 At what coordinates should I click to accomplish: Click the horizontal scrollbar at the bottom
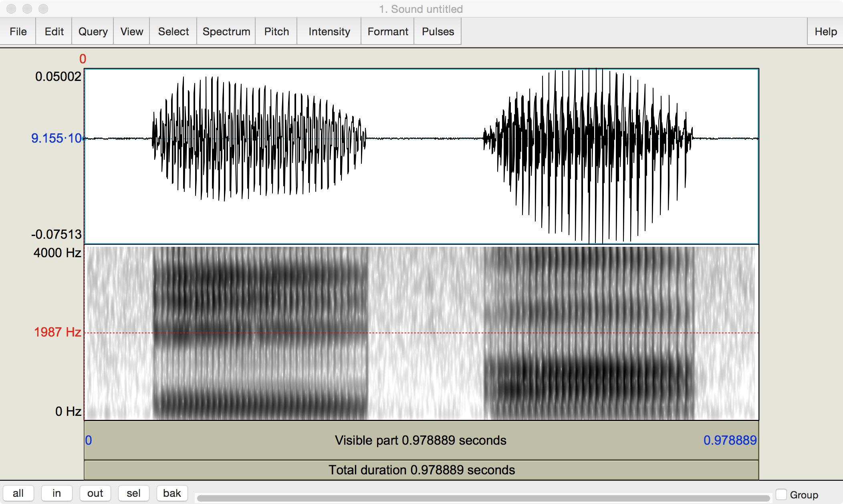(x=483, y=498)
